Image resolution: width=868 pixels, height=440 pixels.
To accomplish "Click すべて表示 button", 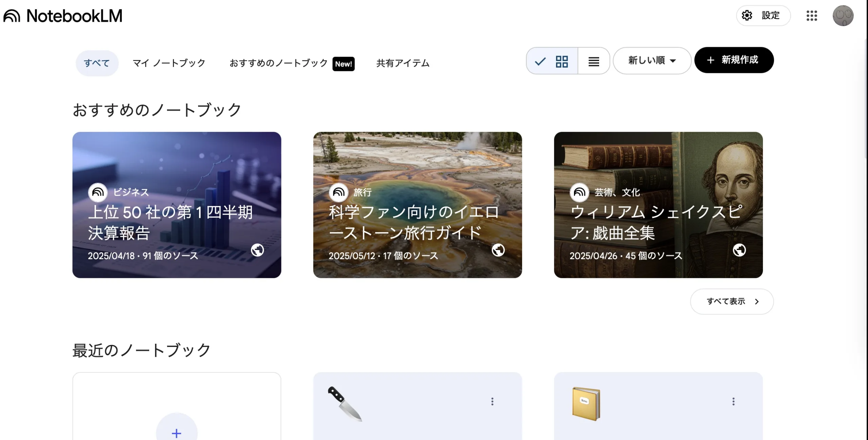I will tap(732, 301).
